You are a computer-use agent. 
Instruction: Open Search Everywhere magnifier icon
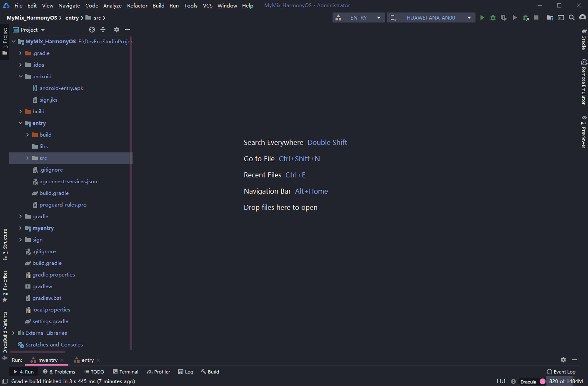pyautogui.click(x=572, y=17)
